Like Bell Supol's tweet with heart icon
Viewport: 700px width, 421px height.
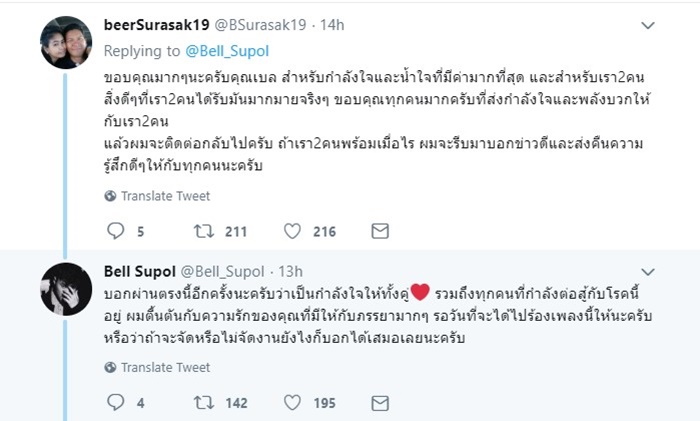pos(293,403)
